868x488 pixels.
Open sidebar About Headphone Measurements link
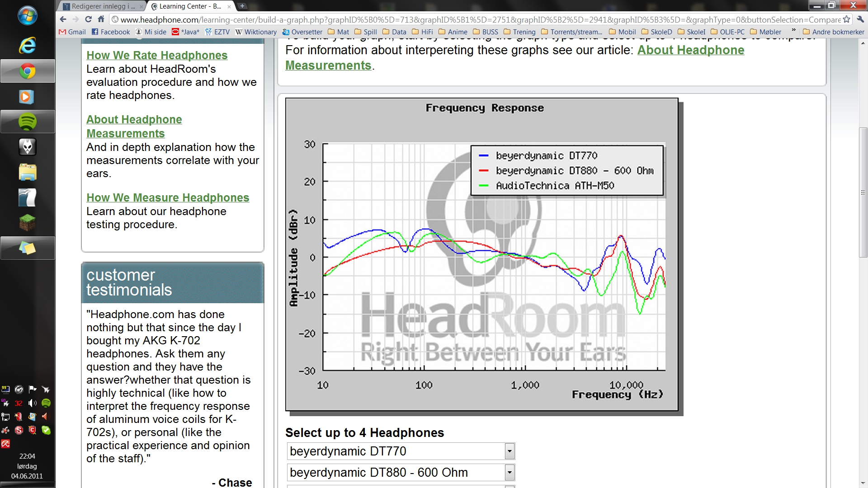[134, 127]
